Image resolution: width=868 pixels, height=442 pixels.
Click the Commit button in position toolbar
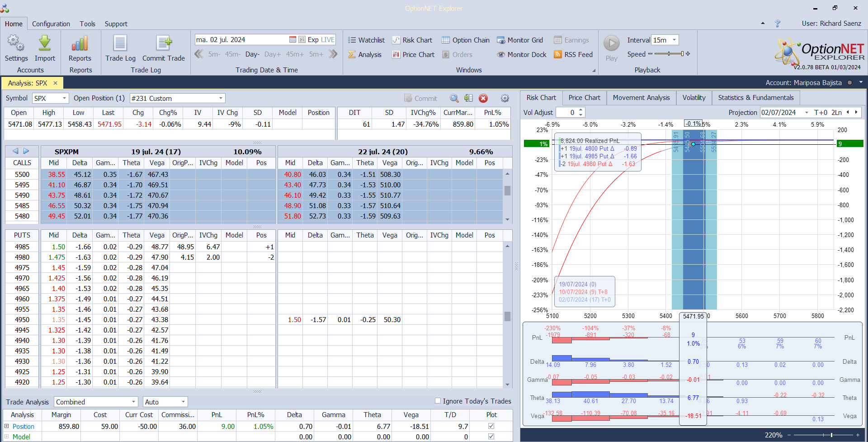pos(420,98)
